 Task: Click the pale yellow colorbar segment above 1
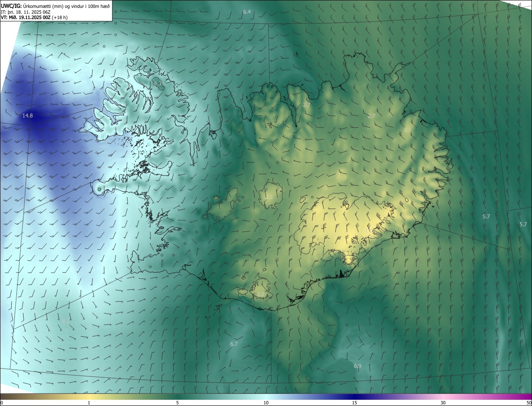89,396
